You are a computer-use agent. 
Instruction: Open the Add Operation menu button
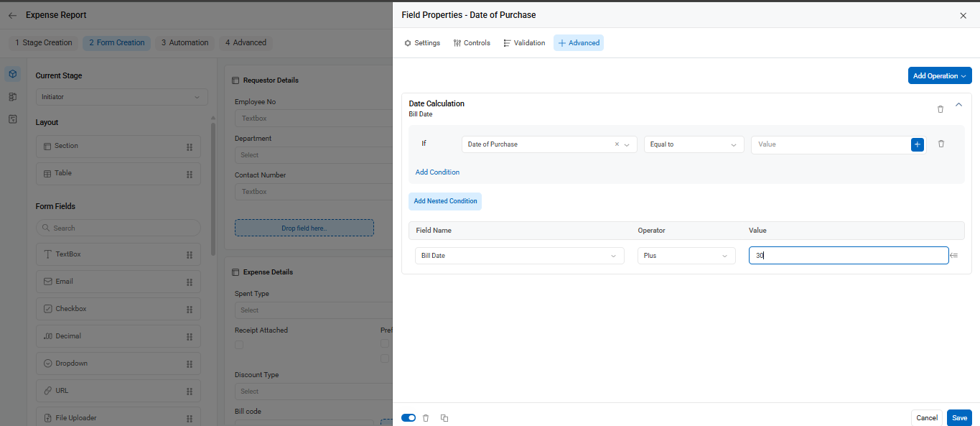pyautogui.click(x=940, y=75)
